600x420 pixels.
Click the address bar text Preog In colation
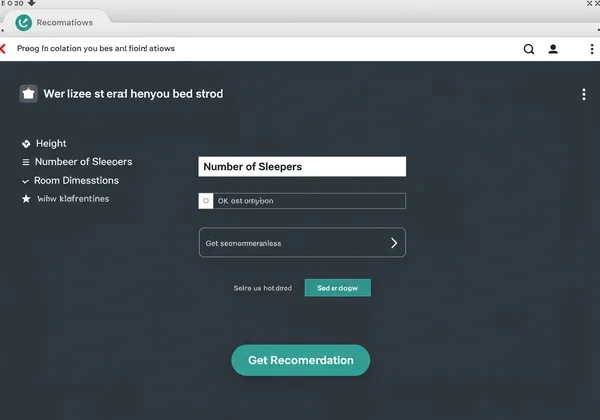point(96,49)
